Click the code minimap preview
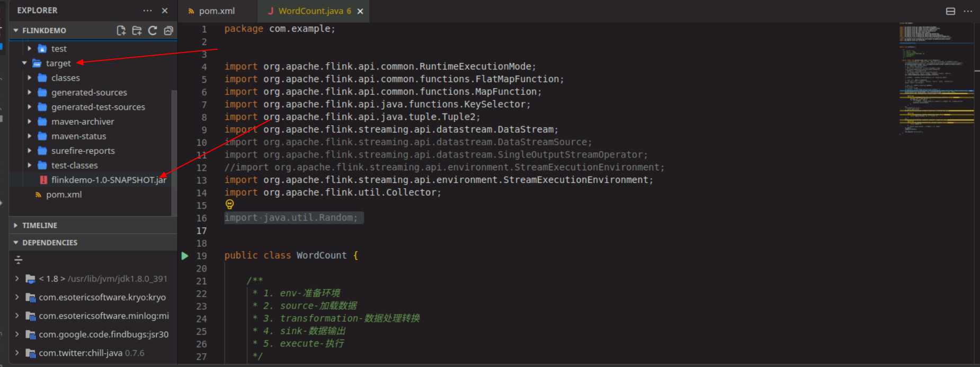980x367 pixels. pos(937,80)
